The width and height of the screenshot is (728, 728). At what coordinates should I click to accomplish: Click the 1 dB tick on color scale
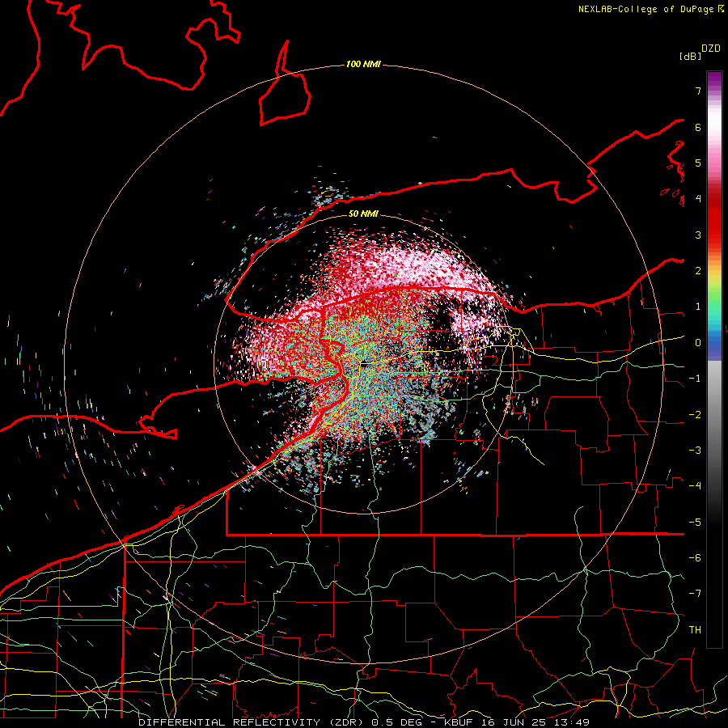(x=698, y=307)
